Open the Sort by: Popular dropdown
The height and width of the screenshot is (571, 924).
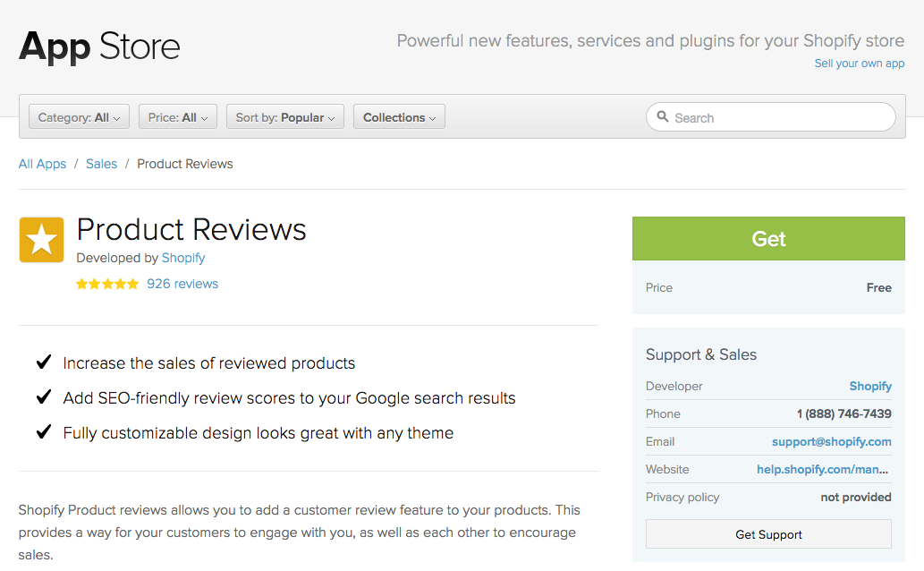284,117
